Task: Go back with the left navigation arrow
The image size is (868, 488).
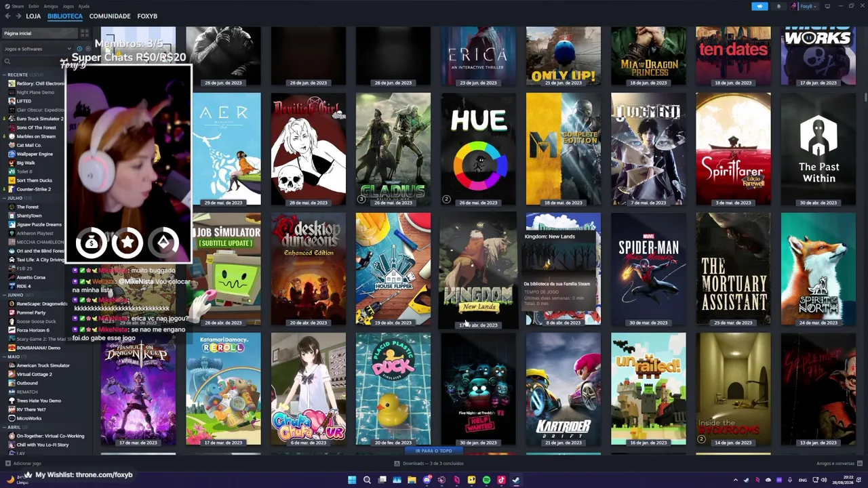Action: (x=7, y=16)
